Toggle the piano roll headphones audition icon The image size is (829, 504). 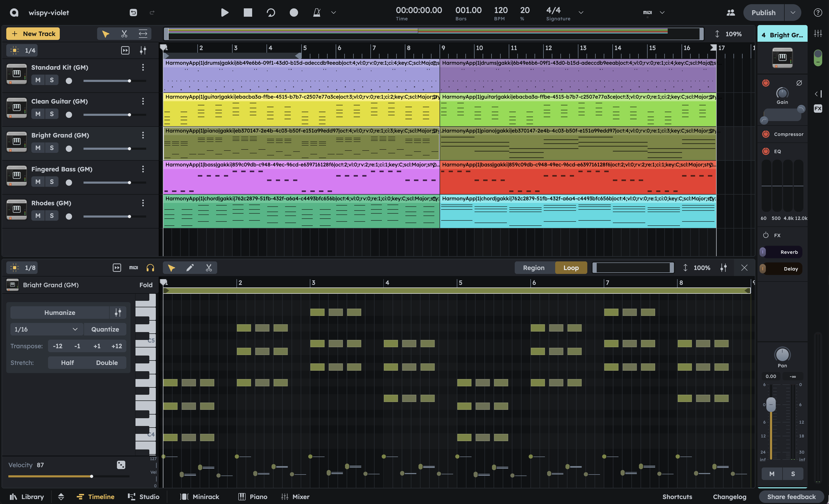pyautogui.click(x=150, y=268)
